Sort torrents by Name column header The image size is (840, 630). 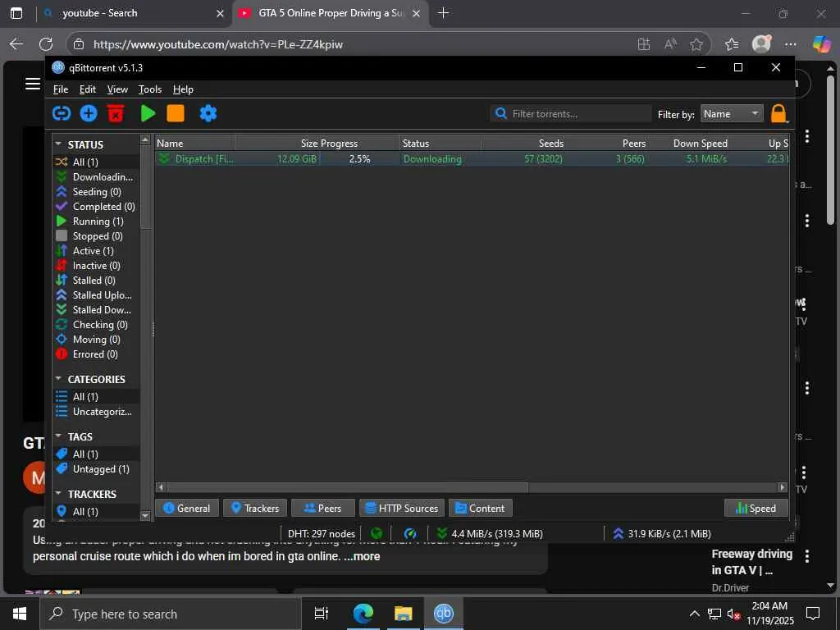pyautogui.click(x=195, y=143)
